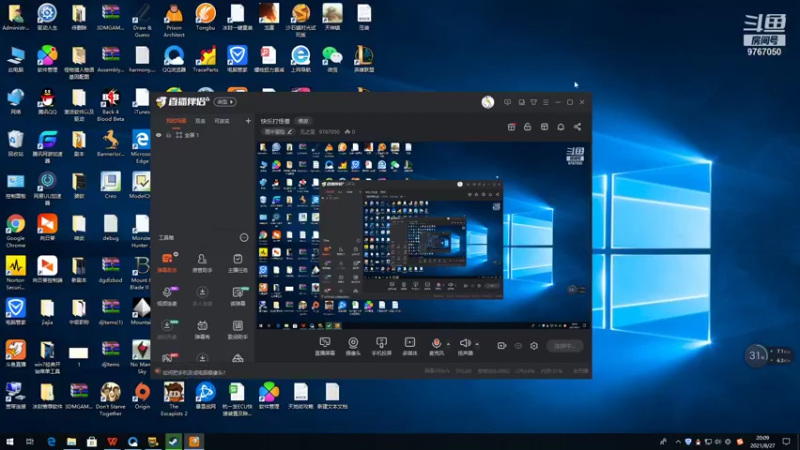
Task: Open The Escapists 2 desktop icon
Action: [174, 399]
